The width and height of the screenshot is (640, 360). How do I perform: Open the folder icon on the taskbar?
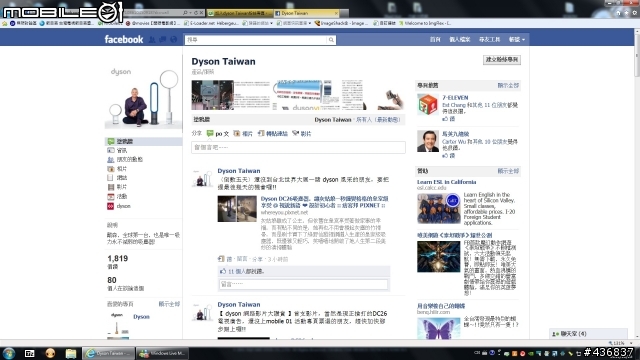[71, 353]
